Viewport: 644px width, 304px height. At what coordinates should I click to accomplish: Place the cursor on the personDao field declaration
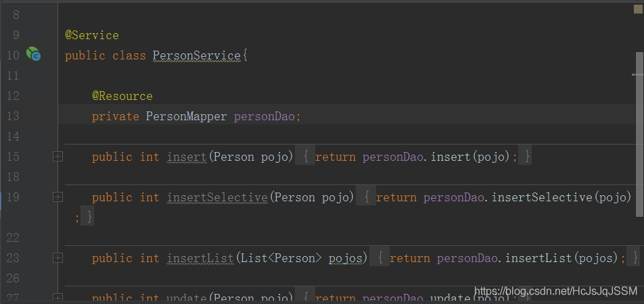[x=264, y=116]
